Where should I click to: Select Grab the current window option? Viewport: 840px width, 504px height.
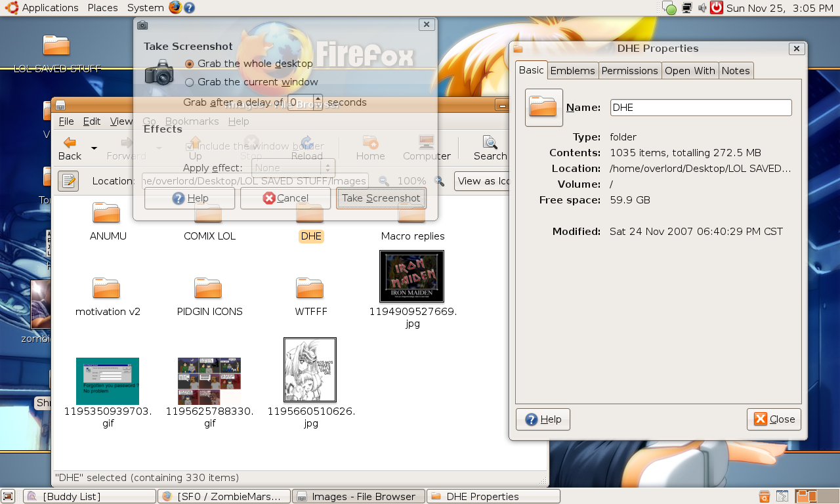tap(251, 82)
